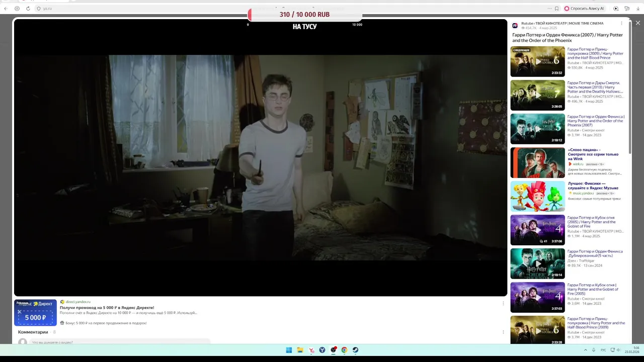
Task: Open Yandex Browser icon with red Y on taskbar
Action: pyautogui.click(x=311, y=350)
